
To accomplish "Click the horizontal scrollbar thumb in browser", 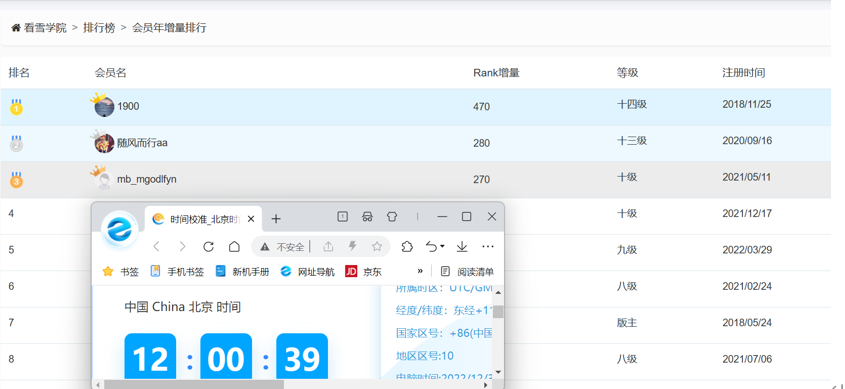I will click(x=194, y=385).
